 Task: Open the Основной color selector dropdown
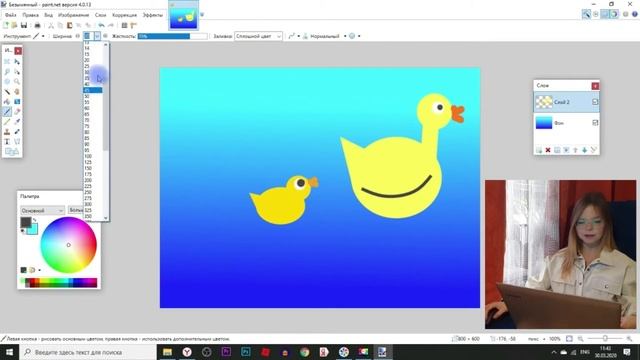click(x=42, y=210)
